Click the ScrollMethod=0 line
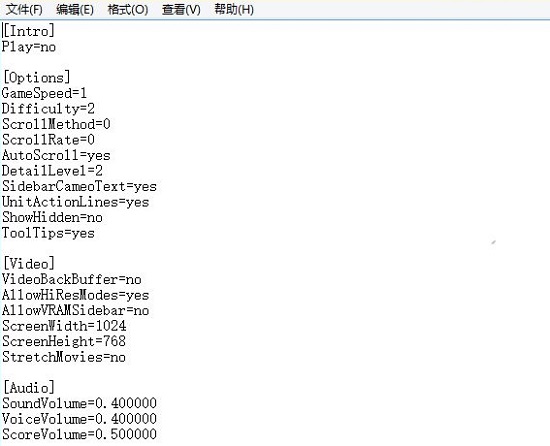The width and height of the screenshot is (550, 446). tap(56, 124)
